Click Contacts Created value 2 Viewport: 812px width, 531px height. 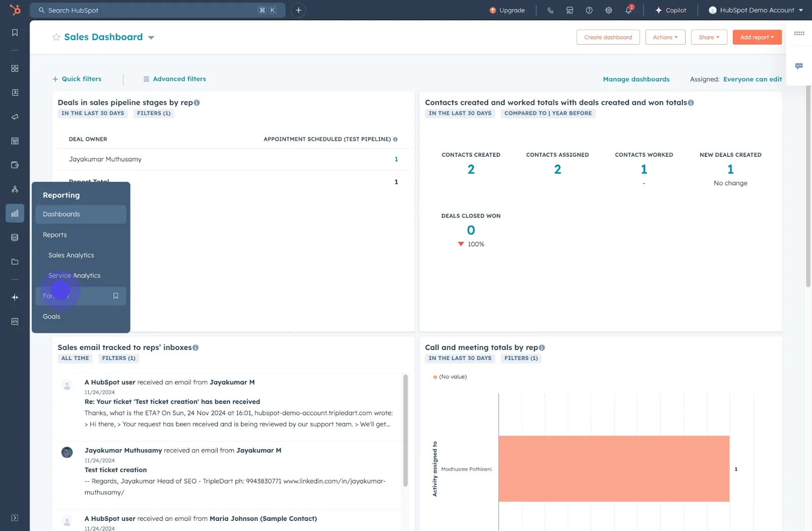point(471,169)
